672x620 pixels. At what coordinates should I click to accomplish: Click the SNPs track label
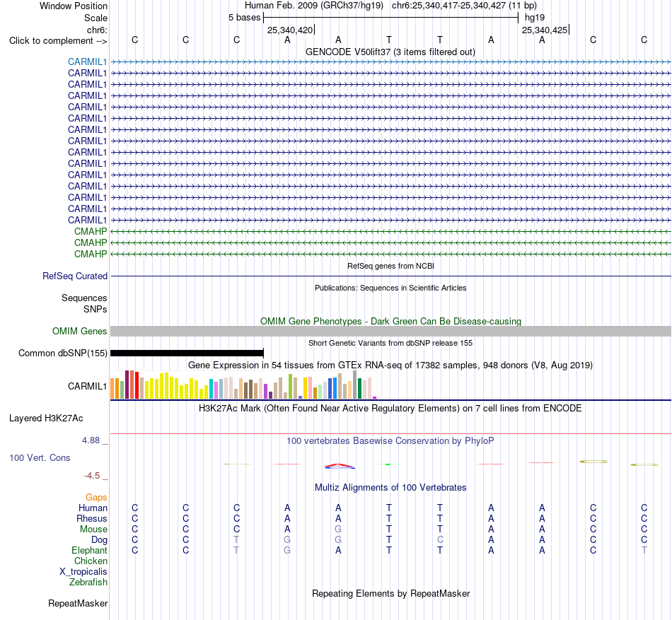tap(95, 309)
